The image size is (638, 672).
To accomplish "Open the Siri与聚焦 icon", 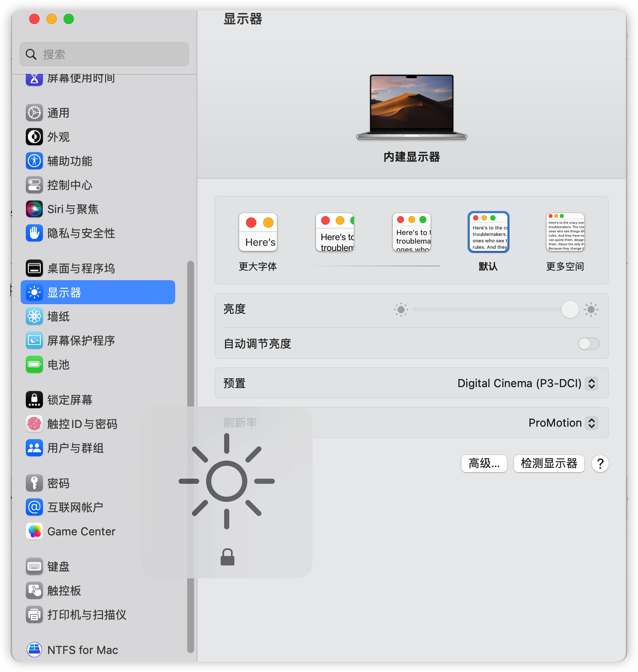I will 34,209.
